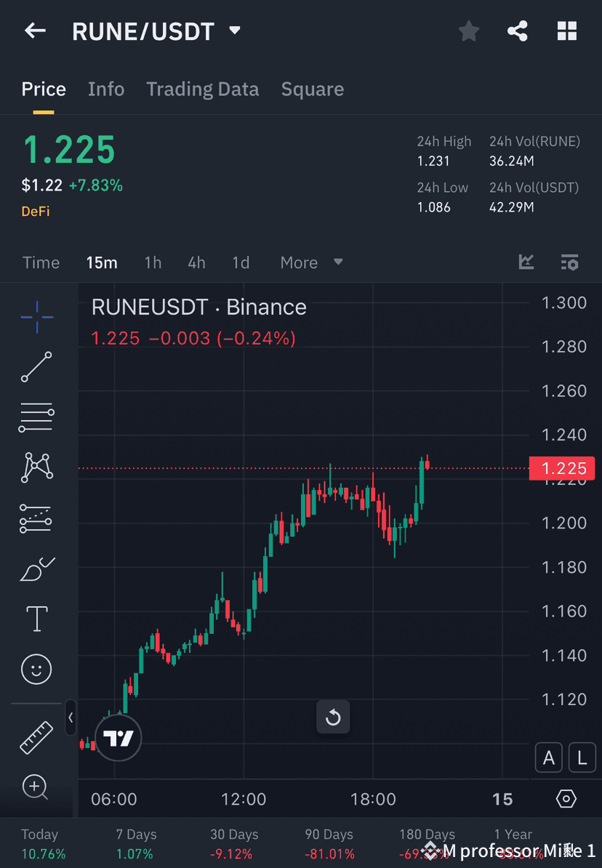602x868 pixels.
Task: Select the XABCD pattern tool
Action: tap(36, 467)
